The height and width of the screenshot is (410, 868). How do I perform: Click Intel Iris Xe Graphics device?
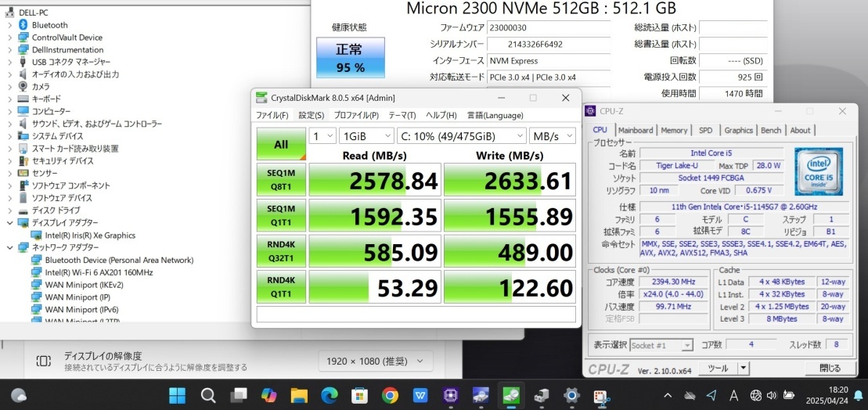tap(90, 236)
